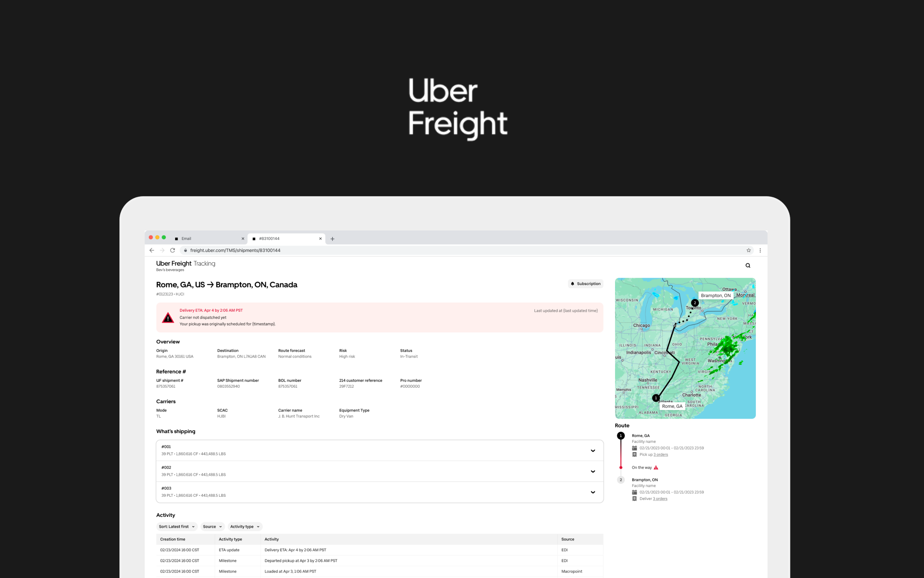Viewport: 924px width, 578px height.
Task: Click the orders icon beside Pick up
Action: click(634, 454)
